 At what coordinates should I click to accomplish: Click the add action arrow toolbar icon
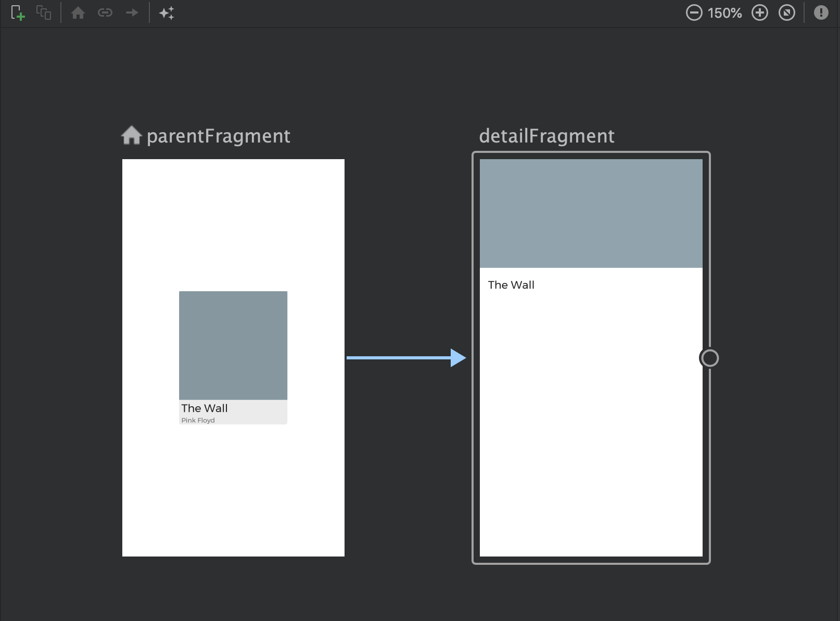(x=132, y=13)
